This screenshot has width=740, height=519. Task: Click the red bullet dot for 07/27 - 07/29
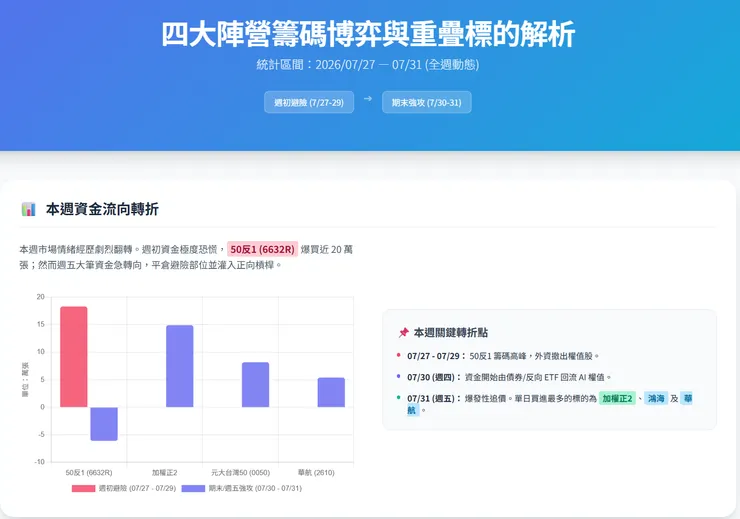tap(399, 355)
